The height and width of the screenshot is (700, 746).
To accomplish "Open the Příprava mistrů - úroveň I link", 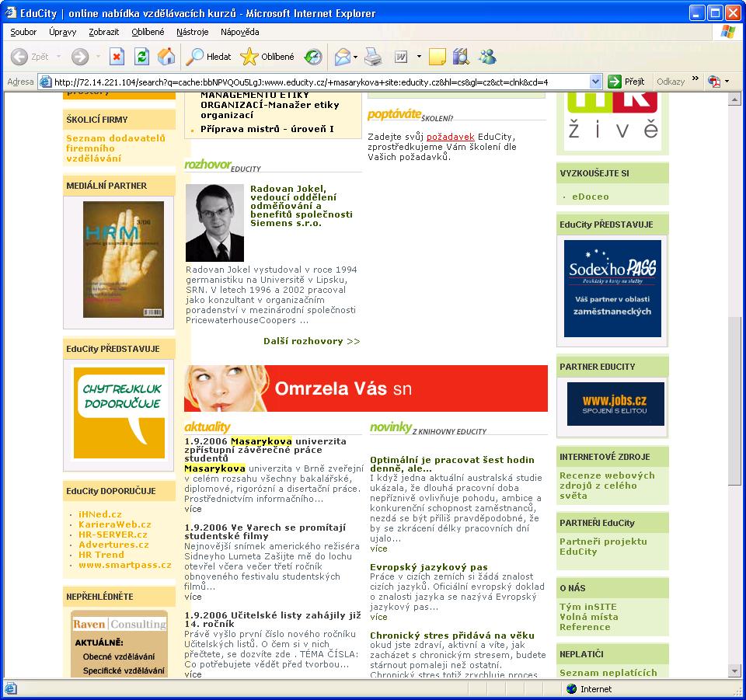I will tap(267, 129).
